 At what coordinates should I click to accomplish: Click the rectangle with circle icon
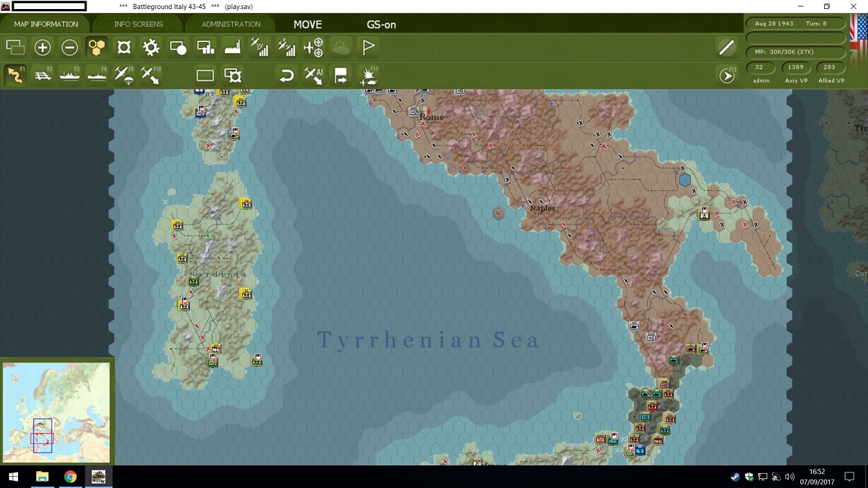click(x=178, y=47)
